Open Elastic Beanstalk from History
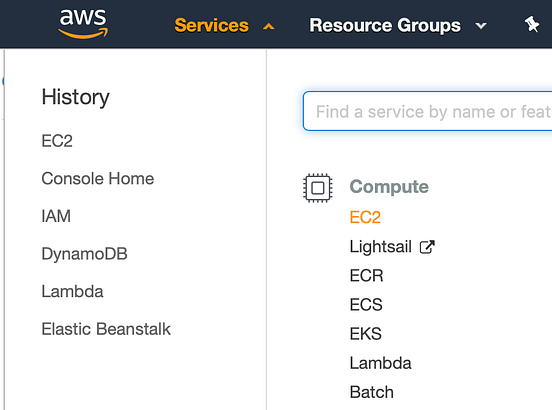Image resolution: width=552 pixels, height=410 pixels. [x=106, y=329]
